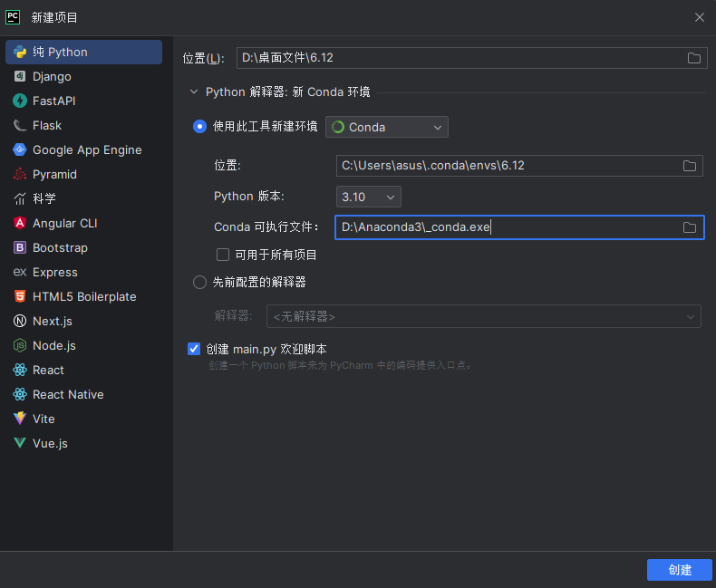
Task: Click the Django project icon
Action: click(x=20, y=76)
